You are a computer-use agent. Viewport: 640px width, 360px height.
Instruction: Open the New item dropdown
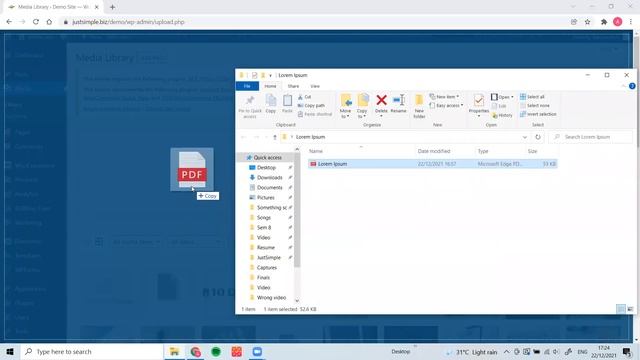[444, 97]
